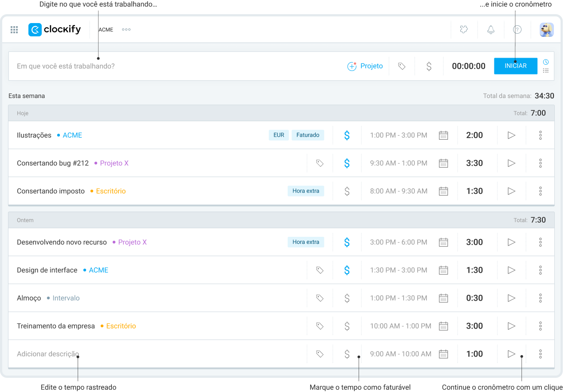Image resolution: width=569 pixels, height=392 pixels.
Task: Toggle billable on the Ilustrações entry
Action: click(x=347, y=135)
